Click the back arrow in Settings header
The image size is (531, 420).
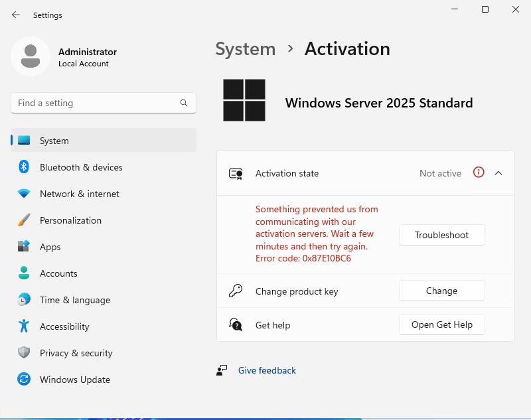click(15, 15)
